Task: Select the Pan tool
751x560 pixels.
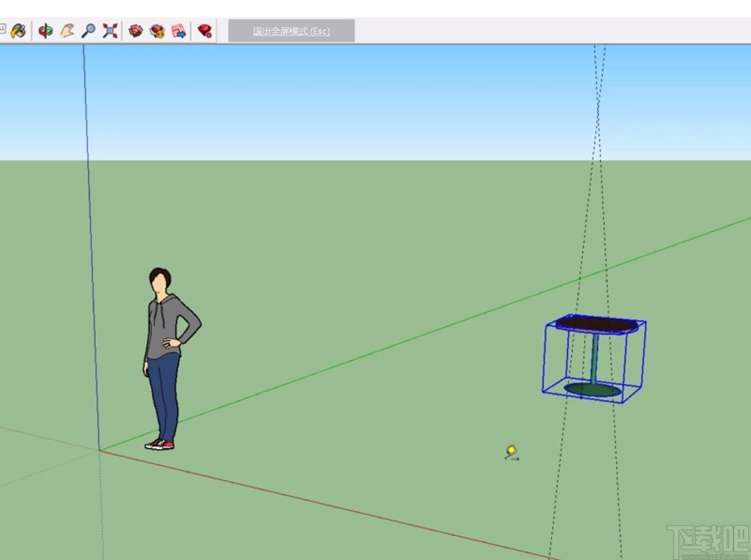Action: click(66, 30)
